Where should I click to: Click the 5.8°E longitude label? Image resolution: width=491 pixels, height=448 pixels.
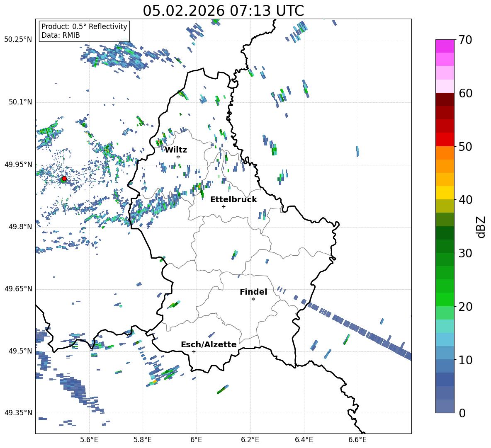pyautogui.click(x=143, y=440)
